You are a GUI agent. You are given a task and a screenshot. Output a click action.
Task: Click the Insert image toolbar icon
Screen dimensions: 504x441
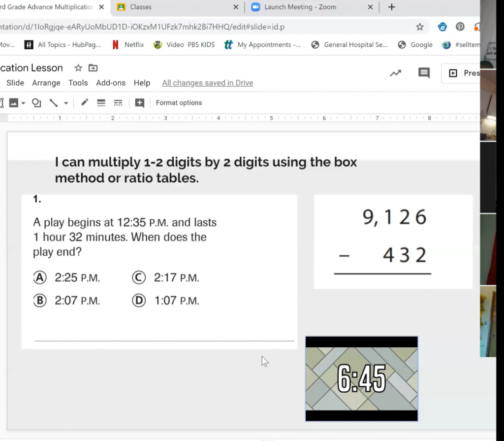point(12,102)
